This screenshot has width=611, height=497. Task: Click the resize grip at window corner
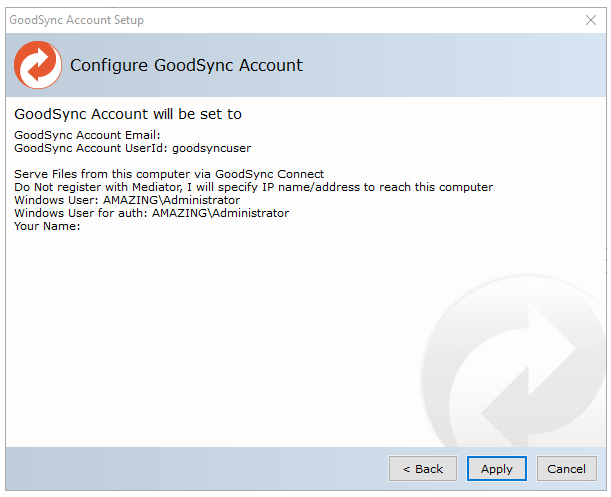(x=603, y=489)
